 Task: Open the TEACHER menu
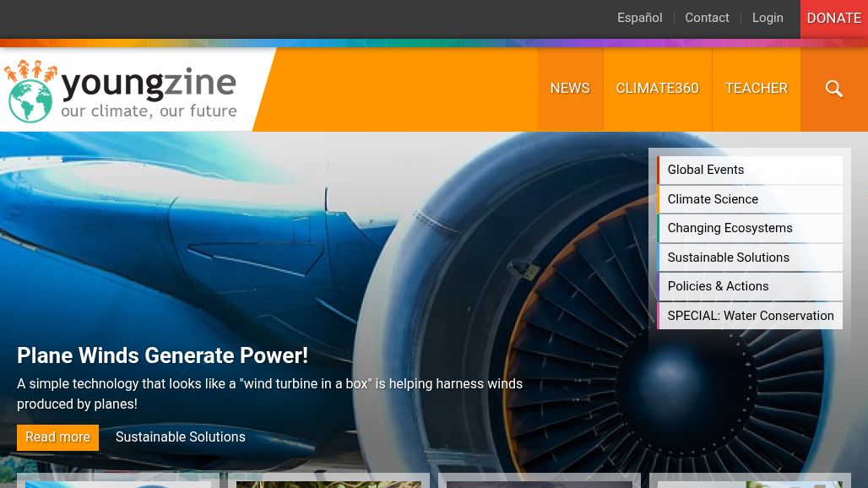click(757, 89)
